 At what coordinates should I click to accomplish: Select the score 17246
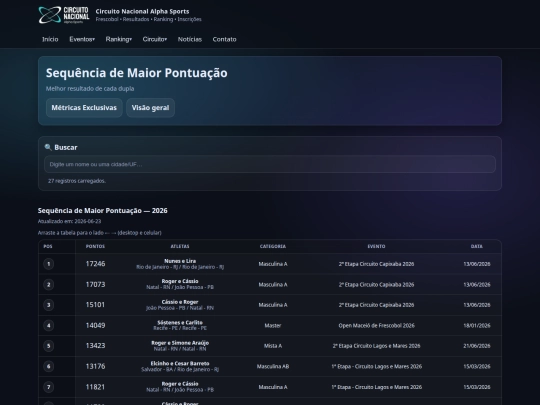95,264
